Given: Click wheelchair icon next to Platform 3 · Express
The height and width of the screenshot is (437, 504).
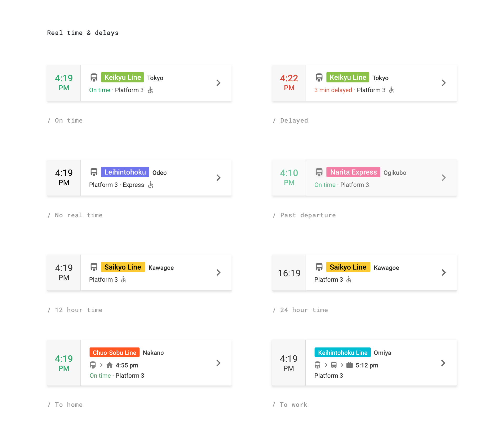Looking at the screenshot, I should click(x=151, y=185).
